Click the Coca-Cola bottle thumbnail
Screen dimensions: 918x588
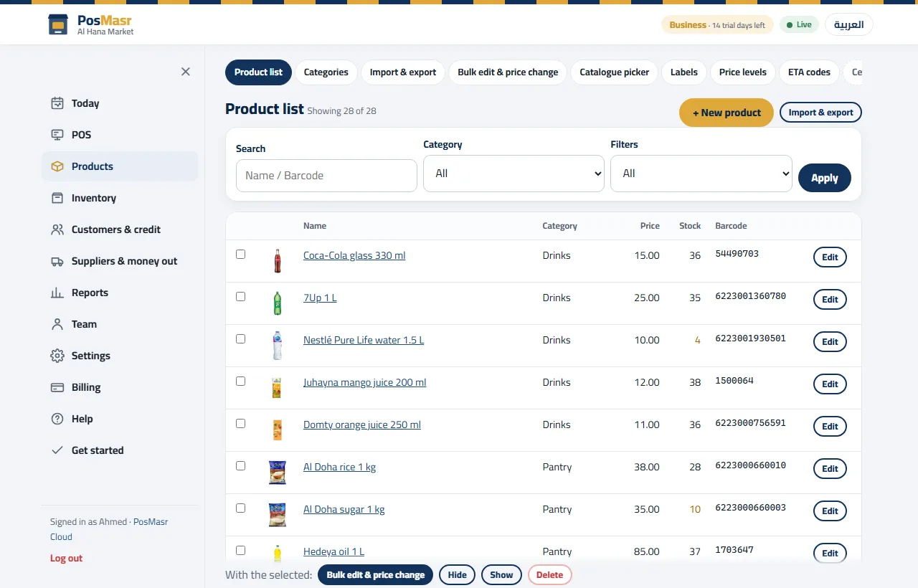[x=277, y=261]
